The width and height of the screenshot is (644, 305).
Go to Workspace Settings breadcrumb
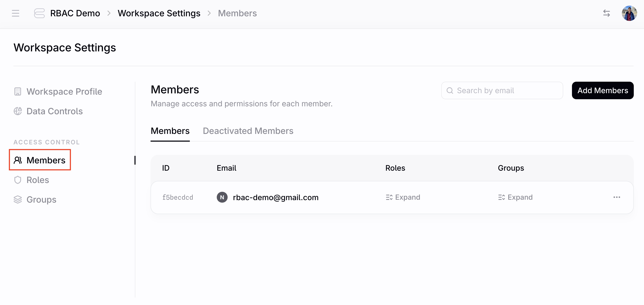(x=159, y=13)
